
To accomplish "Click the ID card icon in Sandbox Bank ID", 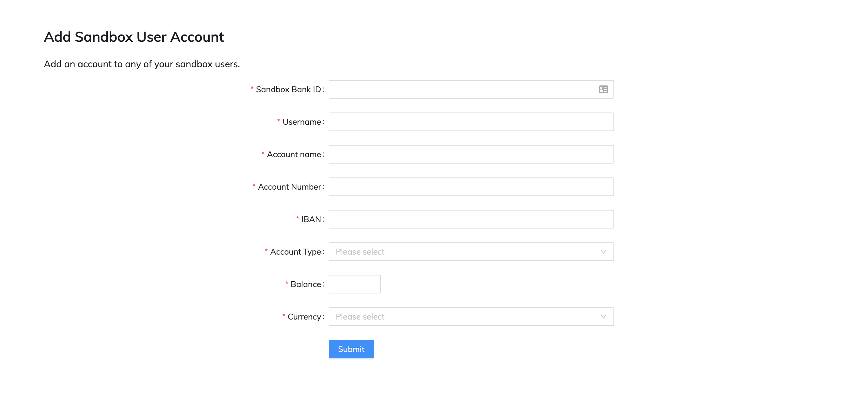I will pos(603,89).
